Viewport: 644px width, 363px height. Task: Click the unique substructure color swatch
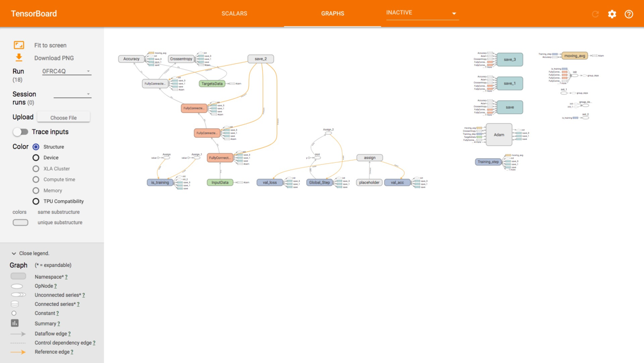[20, 223]
